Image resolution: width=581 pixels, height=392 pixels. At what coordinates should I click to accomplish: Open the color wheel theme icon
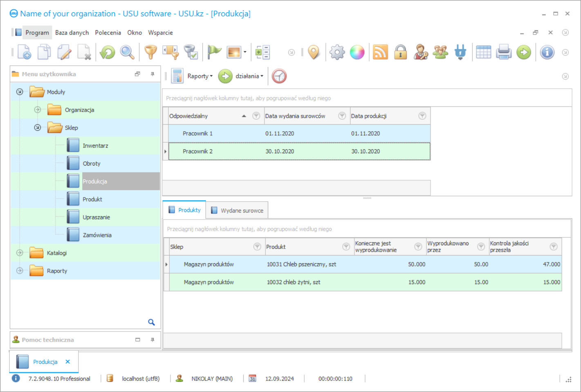357,52
